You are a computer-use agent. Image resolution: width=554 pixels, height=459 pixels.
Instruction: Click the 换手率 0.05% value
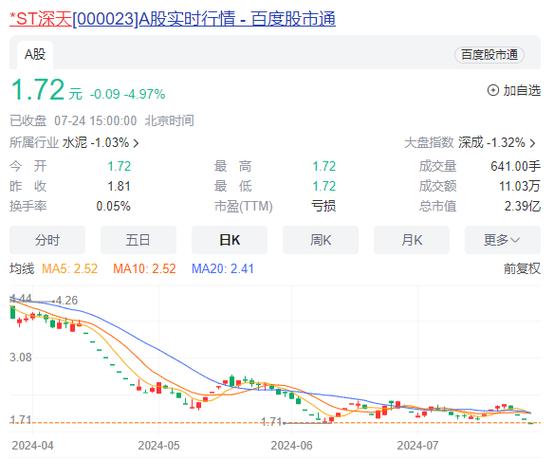[x=113, y=206]
